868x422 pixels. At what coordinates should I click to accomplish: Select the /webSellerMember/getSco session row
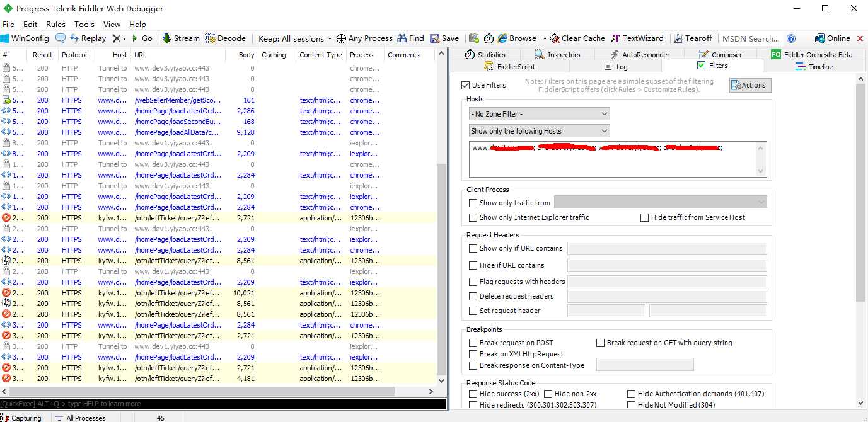coord(218,100)
